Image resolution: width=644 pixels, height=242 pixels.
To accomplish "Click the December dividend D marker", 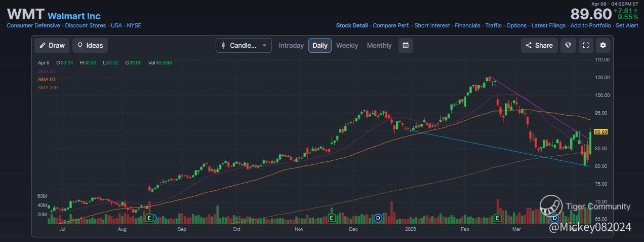I will point(377,218).
